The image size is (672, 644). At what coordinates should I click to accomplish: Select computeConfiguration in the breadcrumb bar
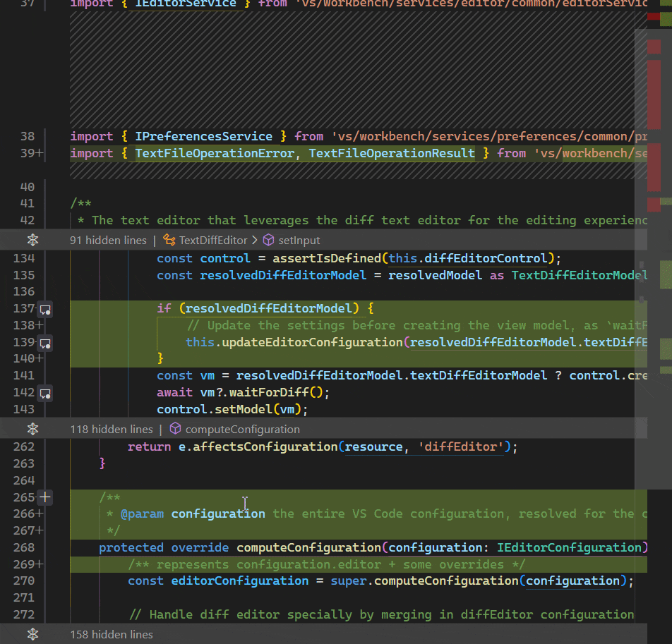tap(244, 428)
